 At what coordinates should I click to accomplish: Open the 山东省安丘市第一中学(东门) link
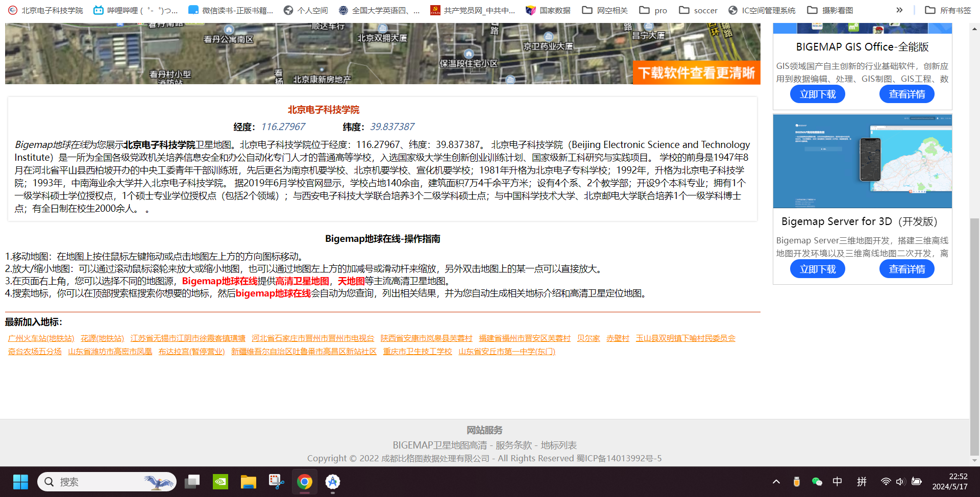point(507,352)
